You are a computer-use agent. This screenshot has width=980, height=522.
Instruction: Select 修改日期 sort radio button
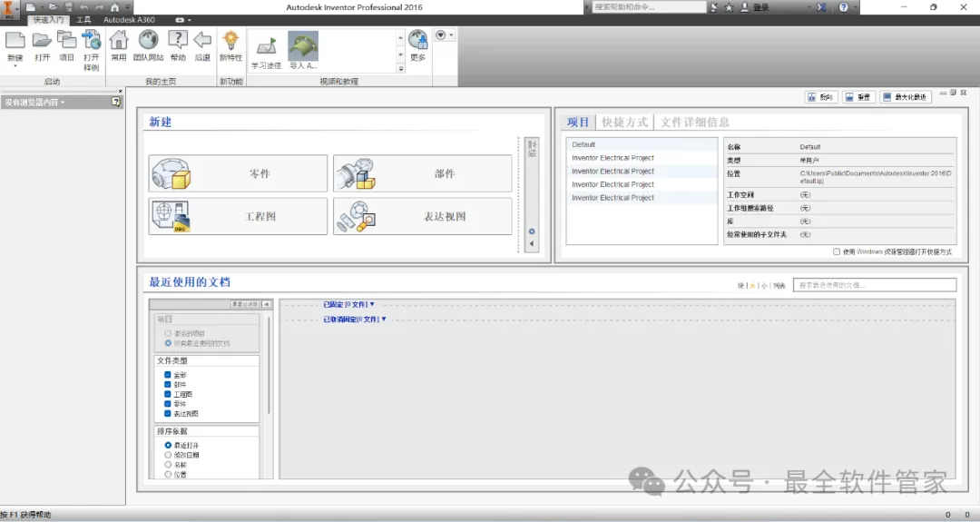pyautogui.click(x=168, y=455)
